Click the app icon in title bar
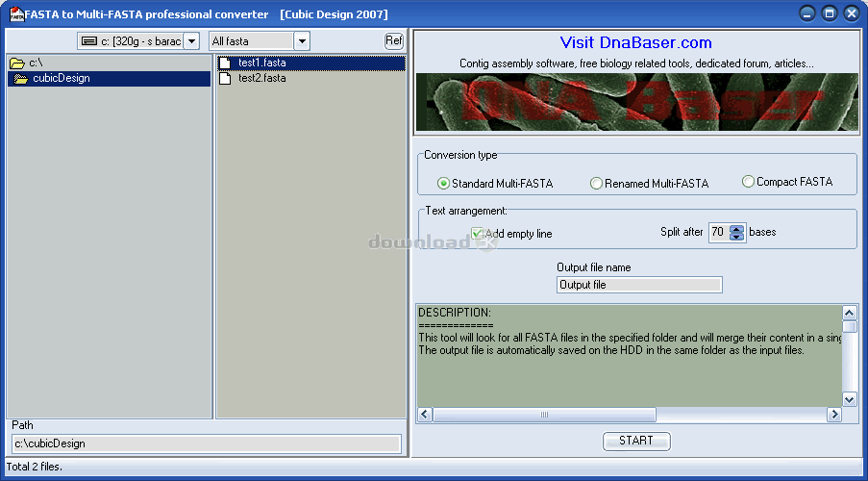The height and width of the screenshot is (481, 868). (16, 13)
